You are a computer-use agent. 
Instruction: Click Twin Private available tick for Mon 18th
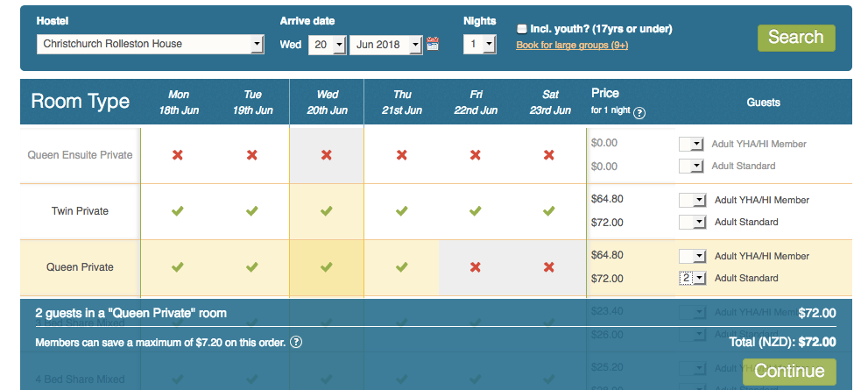point(177,211)
